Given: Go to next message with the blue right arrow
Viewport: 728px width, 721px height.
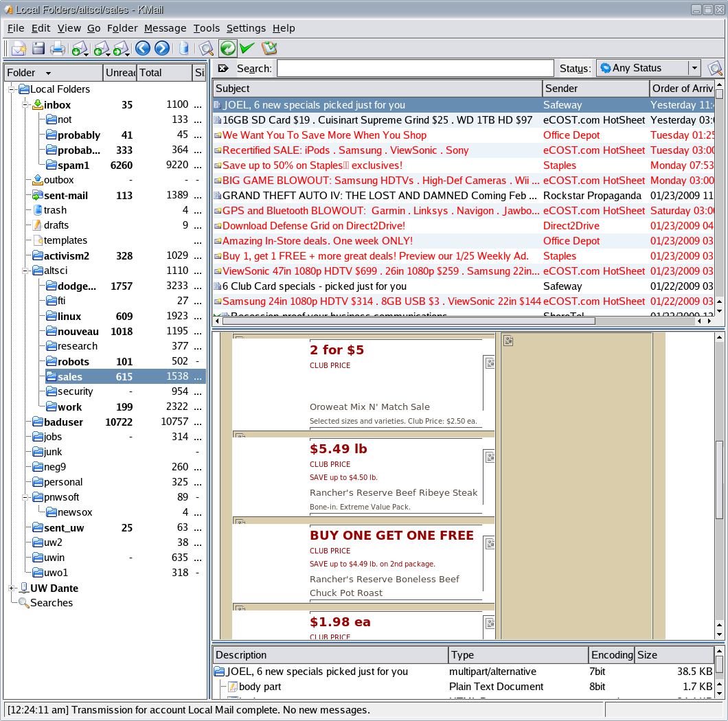Looking at the screenshot, I should [x=161, y=48].
